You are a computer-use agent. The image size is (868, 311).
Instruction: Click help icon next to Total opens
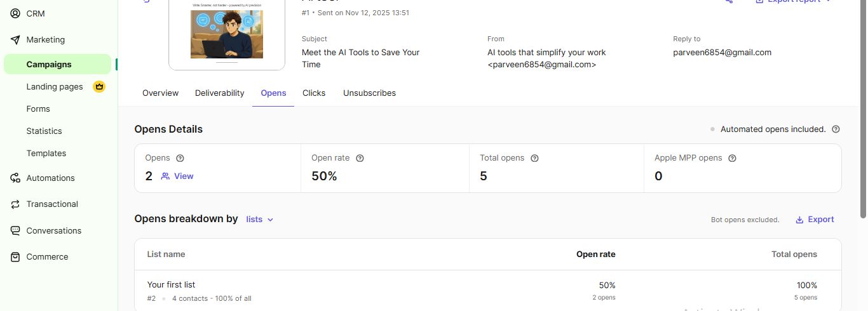click(x=534, y=158)
